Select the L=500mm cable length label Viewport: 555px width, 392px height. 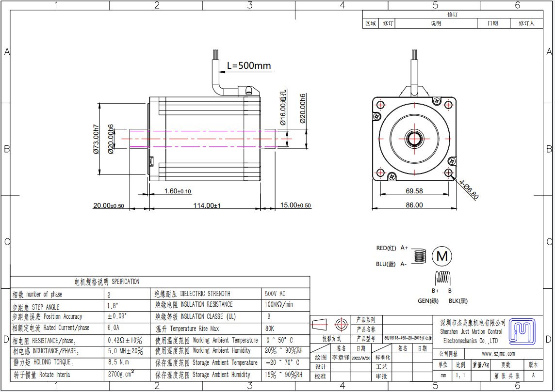[249, 66]
